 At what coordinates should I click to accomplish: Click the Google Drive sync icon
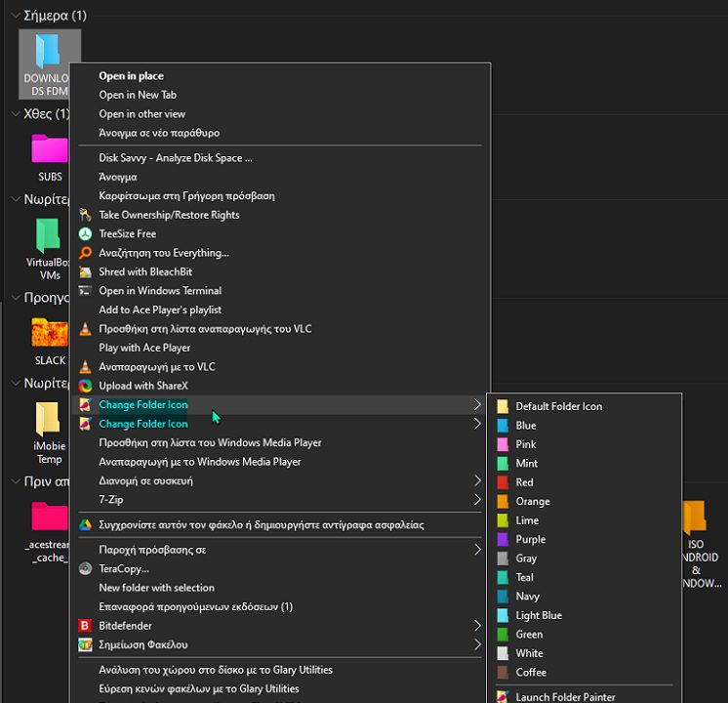pos(85,525)
